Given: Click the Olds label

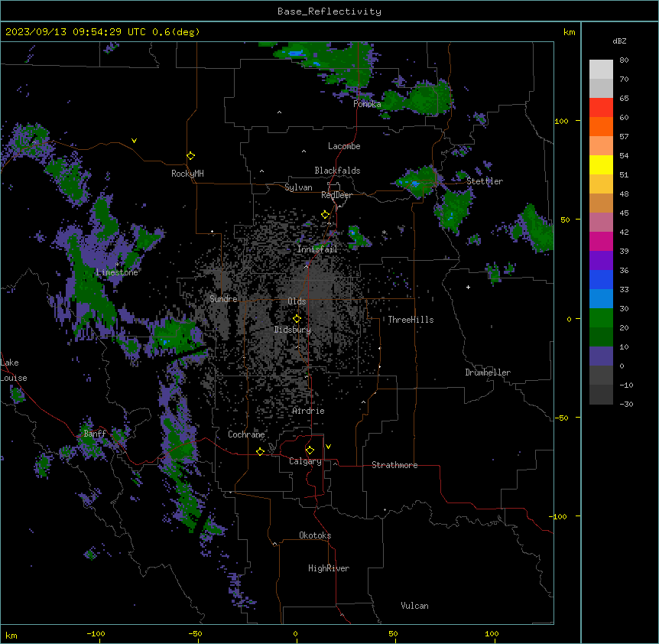Looking at the screenshot, I should click(x=297, y=301).
